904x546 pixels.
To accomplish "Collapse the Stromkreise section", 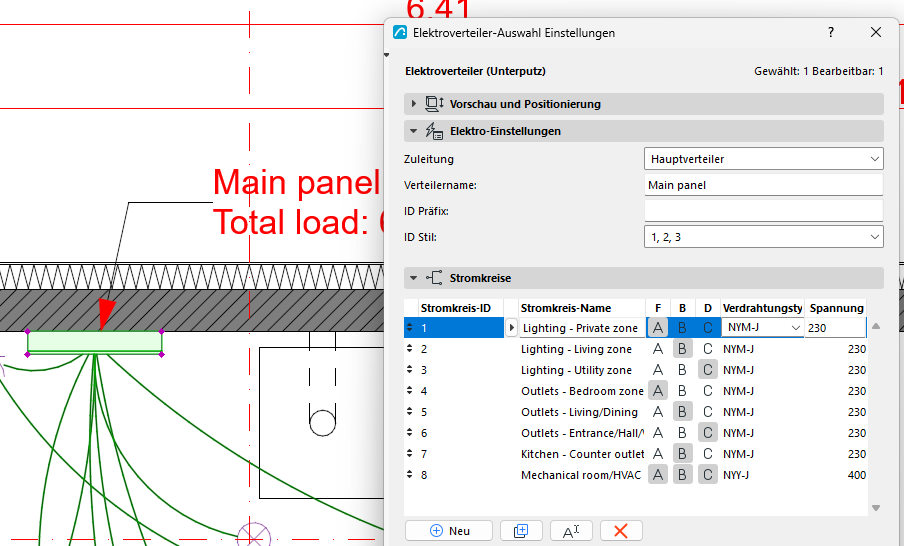I will [x=413, y=278].
